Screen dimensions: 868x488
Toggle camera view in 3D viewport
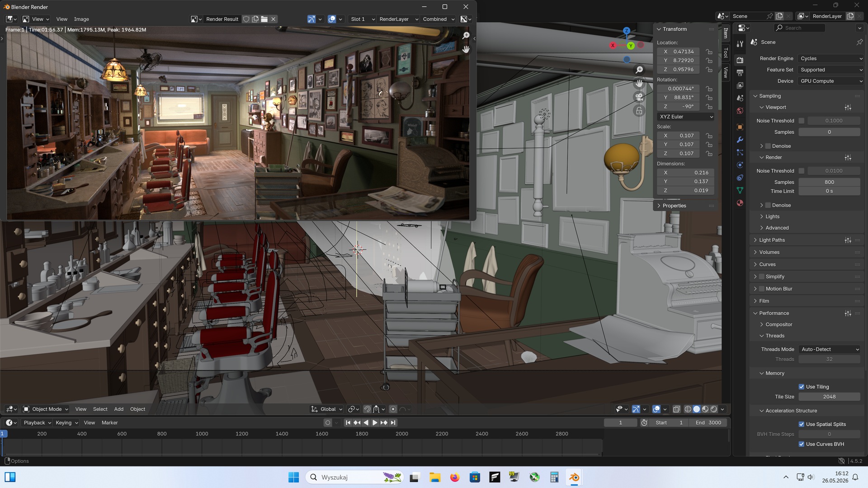coord(639,97)
